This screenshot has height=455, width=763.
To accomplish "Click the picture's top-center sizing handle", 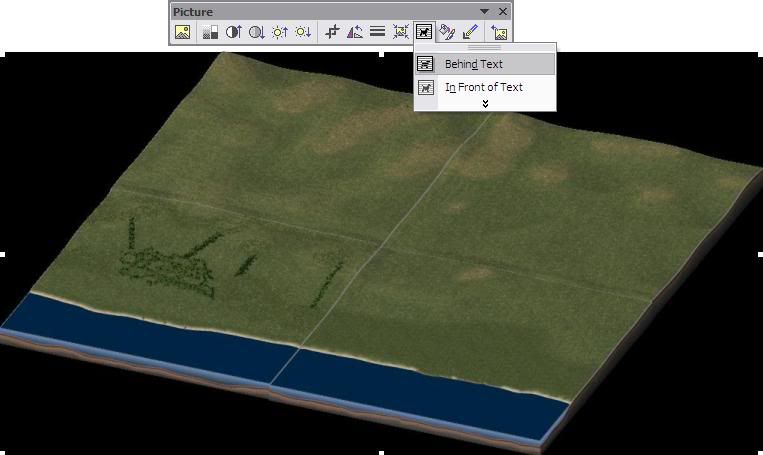I will click(382, 55).
